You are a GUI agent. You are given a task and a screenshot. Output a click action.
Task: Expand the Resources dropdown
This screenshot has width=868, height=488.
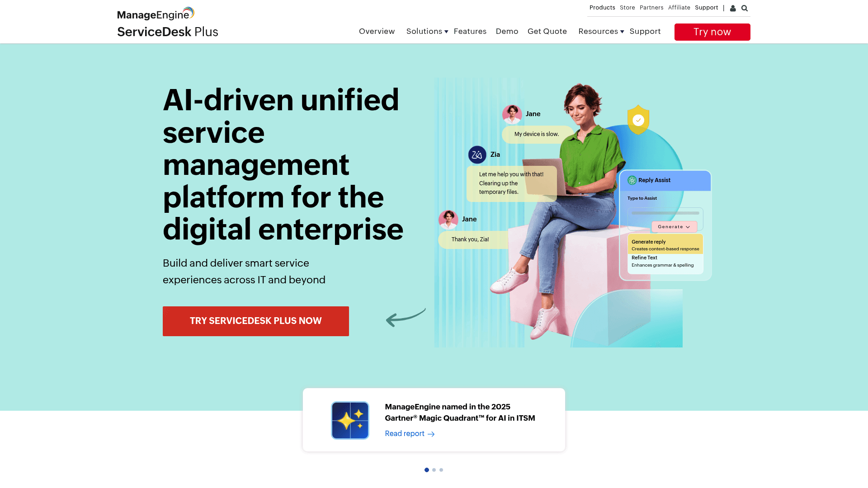click(x=598, y=31)
